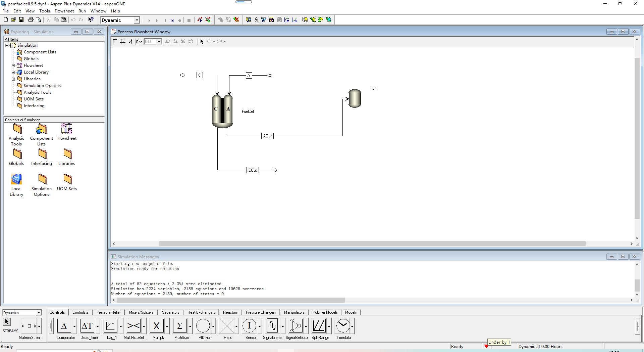Viewport: 644px width, 352px height.
Task: Switch to the Reactors tab
Action: [x=230, y=312]
